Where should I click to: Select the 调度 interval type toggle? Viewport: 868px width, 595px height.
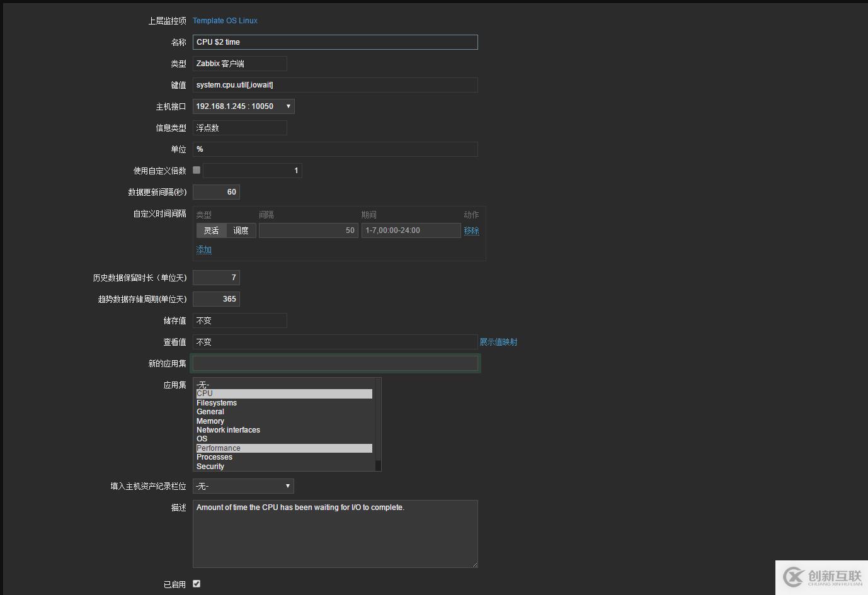coord(241,230)
